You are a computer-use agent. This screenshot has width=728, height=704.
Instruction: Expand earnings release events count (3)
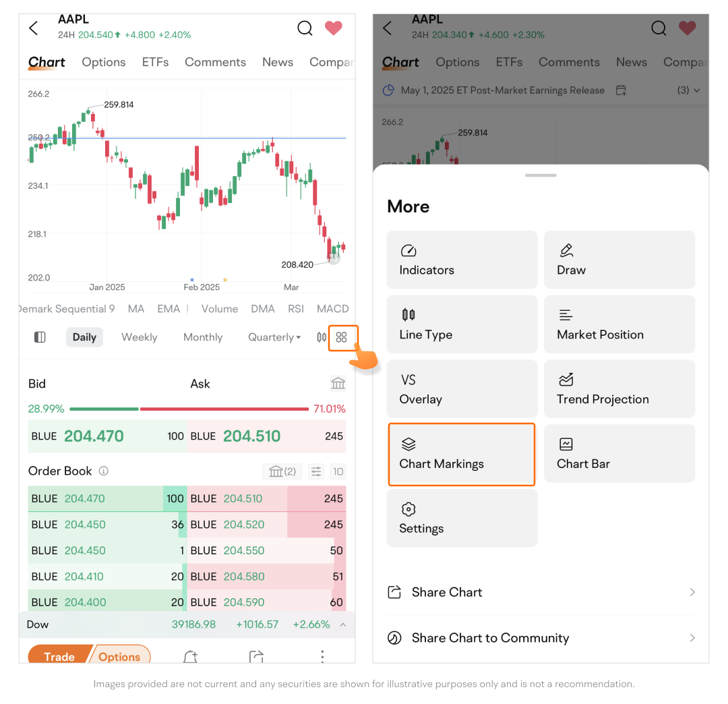[x=688, y=90]
